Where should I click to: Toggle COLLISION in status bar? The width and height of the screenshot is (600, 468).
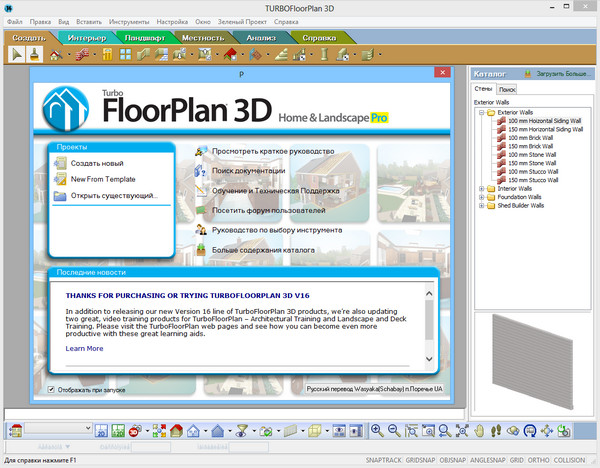[569, 460]
